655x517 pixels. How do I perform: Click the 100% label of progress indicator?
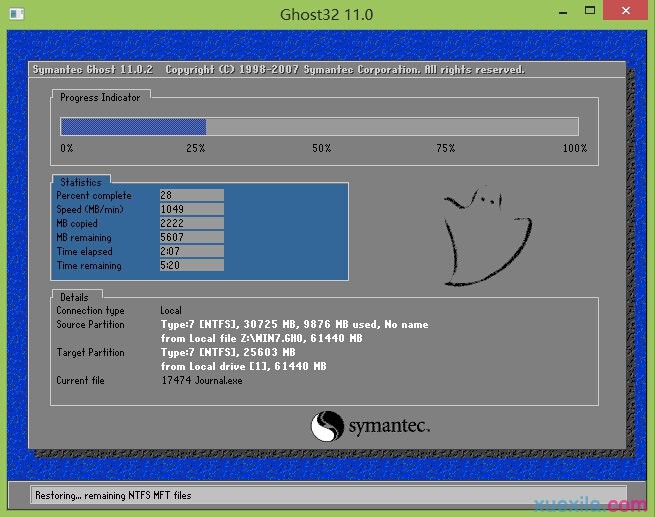[x=574, y=149]
